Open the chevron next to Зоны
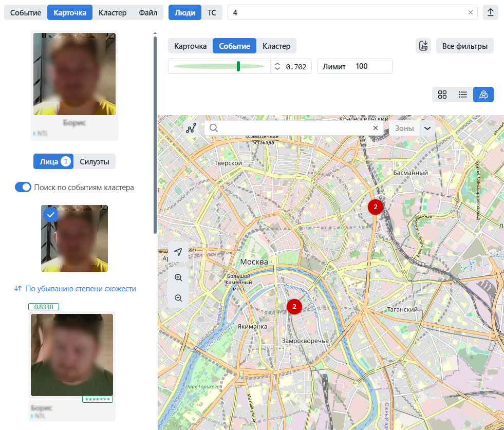 (428, 128)
